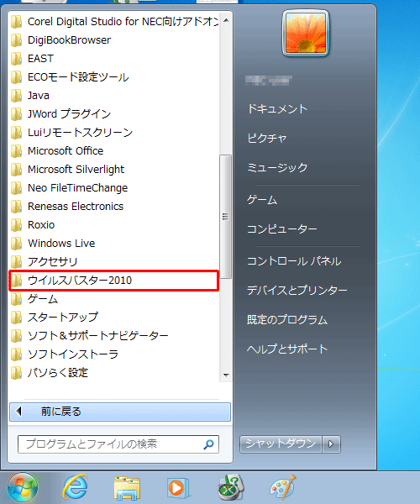The image size is (420, 504).
Task: Open Windows Explorer from taskbar
Action: 127,488
